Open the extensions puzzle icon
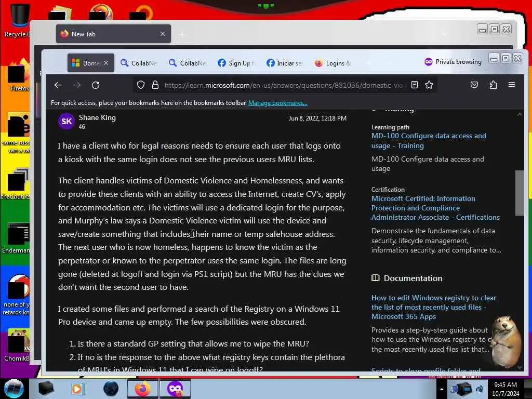This screenshot has height=399, width=532. point(493,85)
